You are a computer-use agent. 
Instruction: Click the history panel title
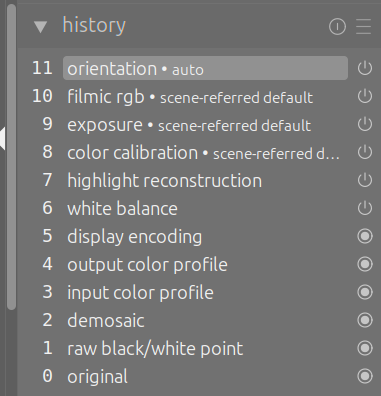pyautogui.click(x=94, y=25)
